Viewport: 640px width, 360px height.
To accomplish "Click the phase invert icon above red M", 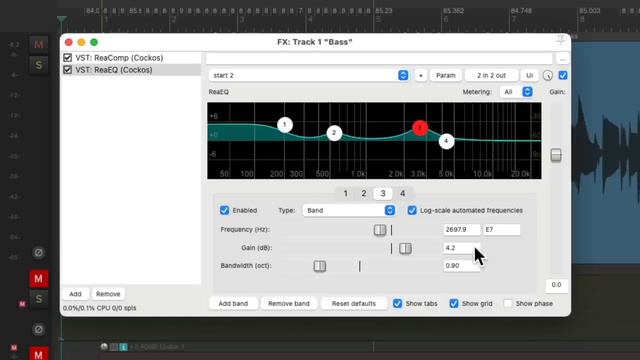I will click(x=39, y=253).
